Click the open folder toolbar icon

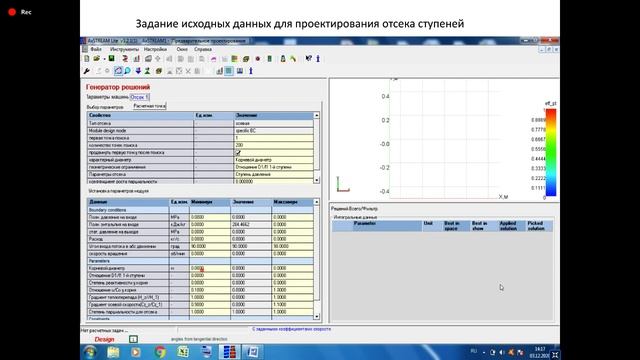[x=97, y=59]
